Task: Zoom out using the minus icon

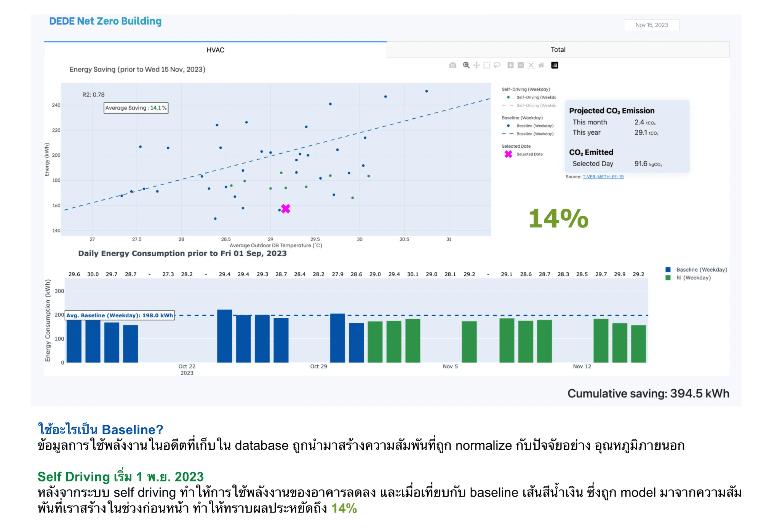Action: click(x=521, y=65)
